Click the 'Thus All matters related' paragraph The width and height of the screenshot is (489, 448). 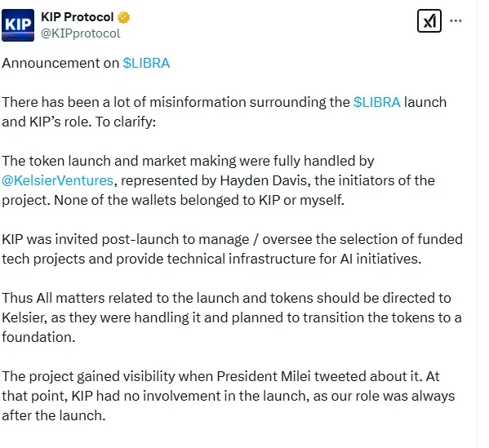pyautogui.click(x=232, y=317)
